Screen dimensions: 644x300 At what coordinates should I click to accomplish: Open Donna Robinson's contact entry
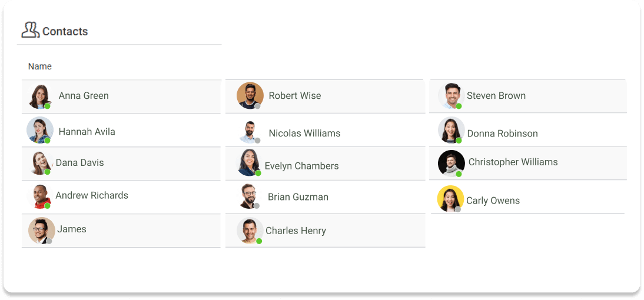(528, 129)
